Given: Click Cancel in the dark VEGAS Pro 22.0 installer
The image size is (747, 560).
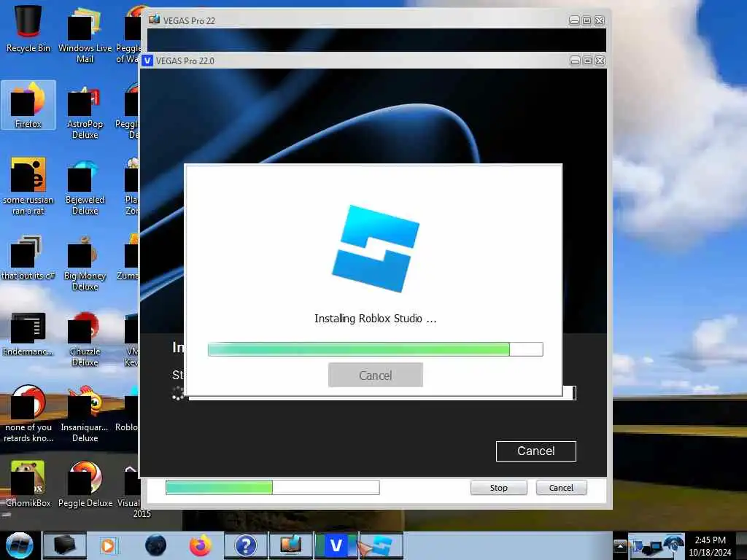Looking at the screenshot, I should pyautogui.click(x=536, y=451).
